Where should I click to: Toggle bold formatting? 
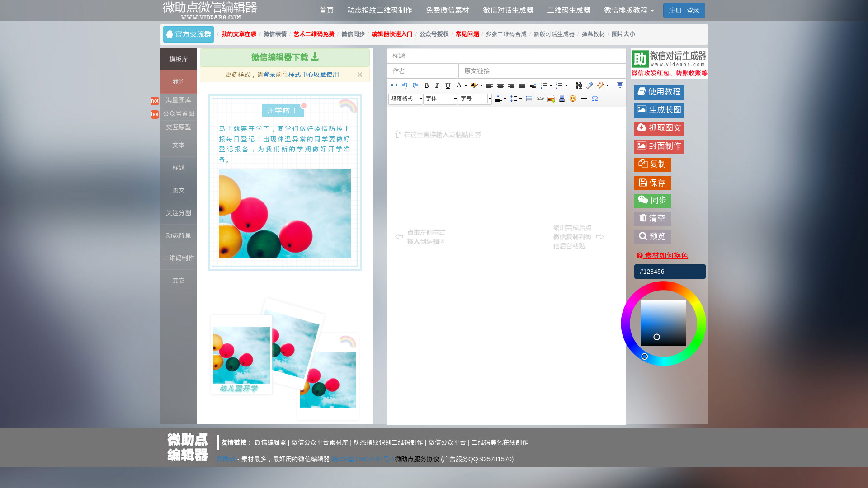coord(426,85)
